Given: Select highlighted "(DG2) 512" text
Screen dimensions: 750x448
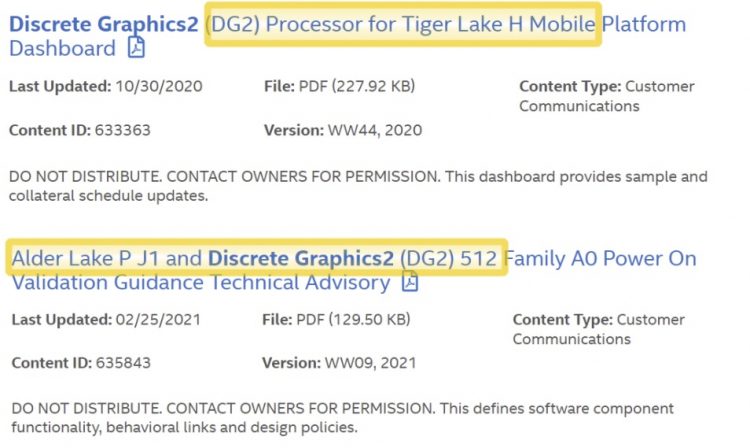Looking at the screenshot, I should click(x=447, y=258).
